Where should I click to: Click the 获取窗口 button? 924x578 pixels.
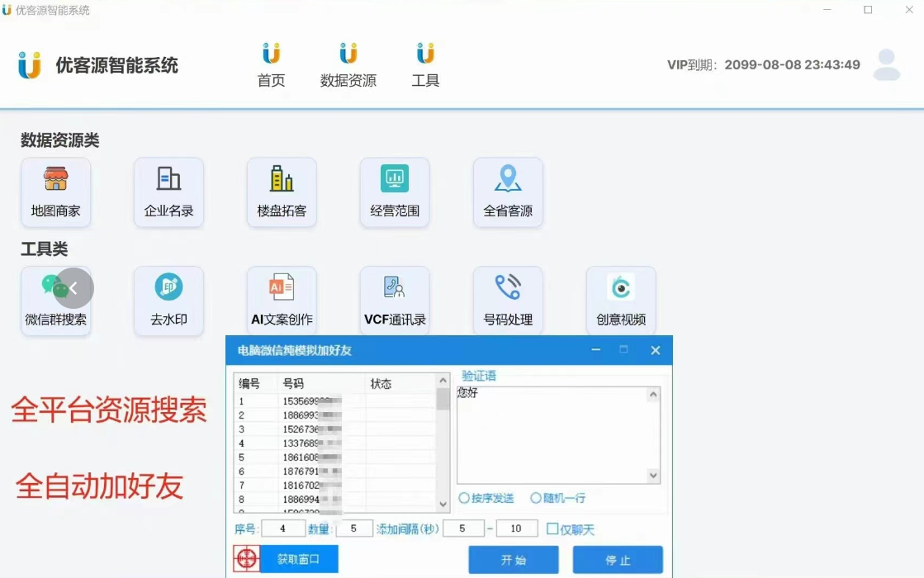298,559
